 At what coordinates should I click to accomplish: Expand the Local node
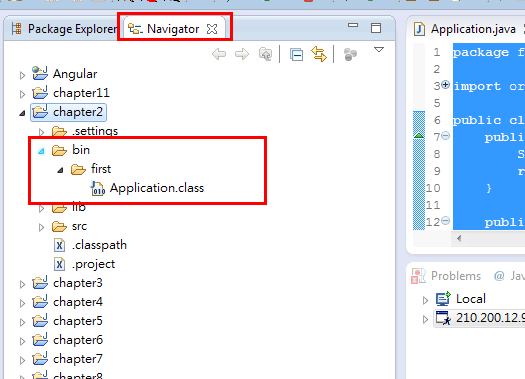click(425, 300)
